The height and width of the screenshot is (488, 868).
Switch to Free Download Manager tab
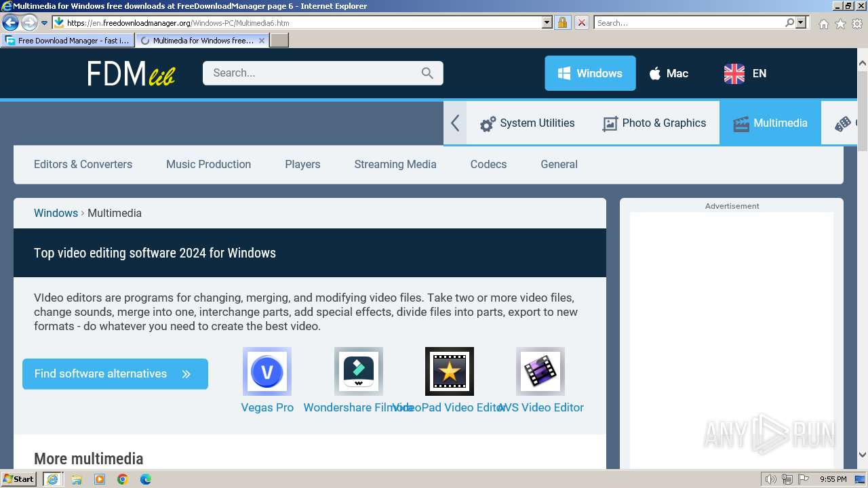pos(66,41)
